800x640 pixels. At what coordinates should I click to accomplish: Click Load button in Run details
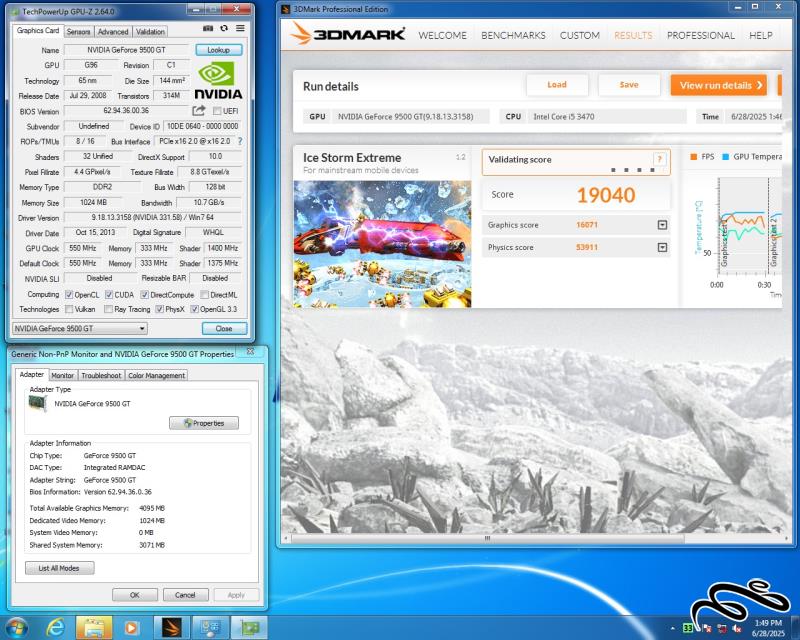click(557, 85)
